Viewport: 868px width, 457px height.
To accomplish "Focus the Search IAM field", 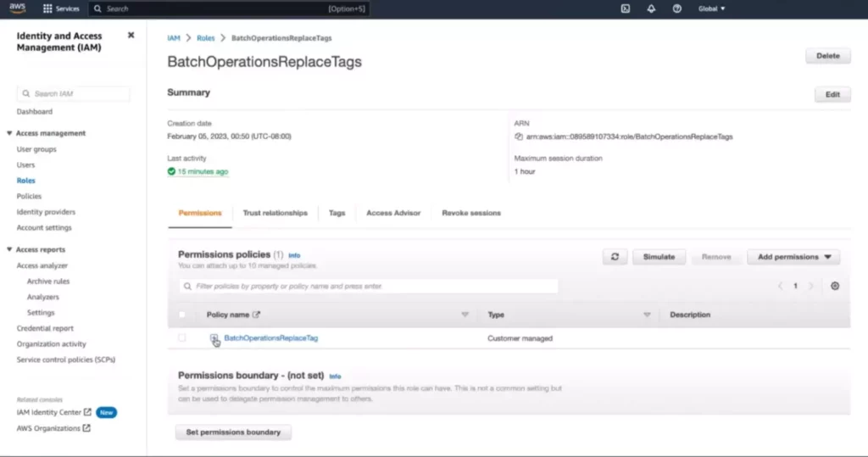I will point(74,93).
